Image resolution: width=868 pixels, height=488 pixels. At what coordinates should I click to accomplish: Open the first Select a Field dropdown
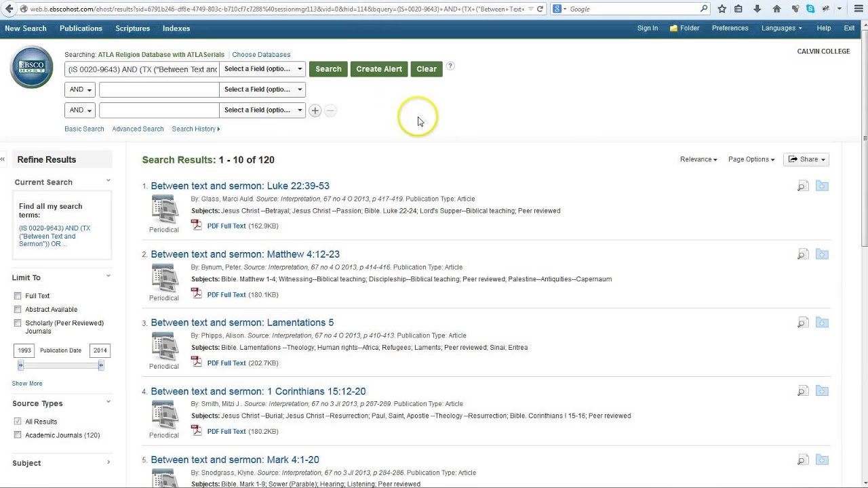(x=262, y=69)
